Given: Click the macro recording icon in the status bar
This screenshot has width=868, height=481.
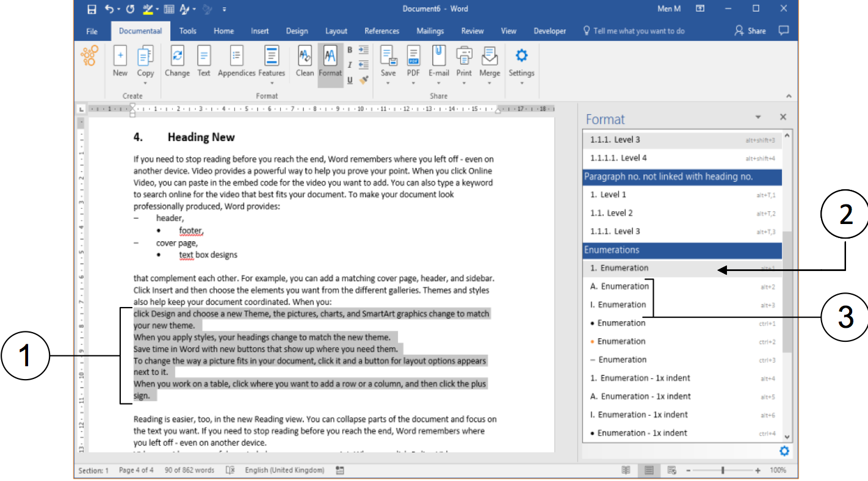Looking at the screenshot, I should coord(340,471).
